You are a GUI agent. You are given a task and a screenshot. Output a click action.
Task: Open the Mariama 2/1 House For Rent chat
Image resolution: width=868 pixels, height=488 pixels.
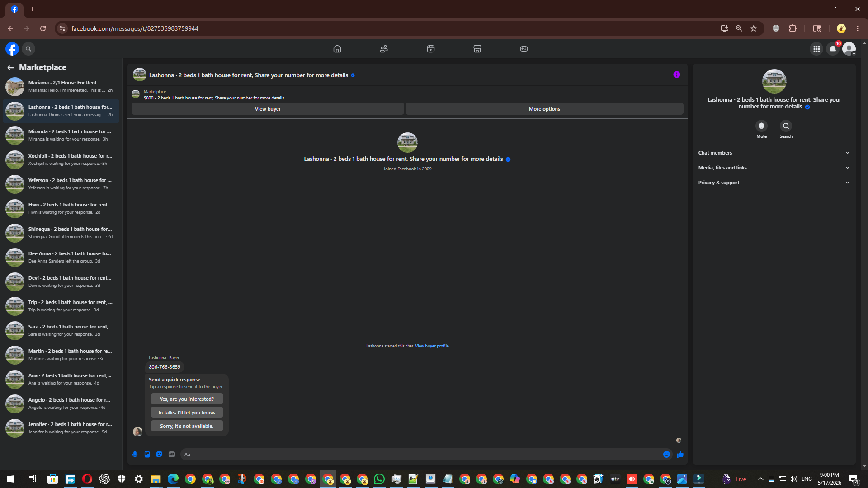[x=61, y=87]
